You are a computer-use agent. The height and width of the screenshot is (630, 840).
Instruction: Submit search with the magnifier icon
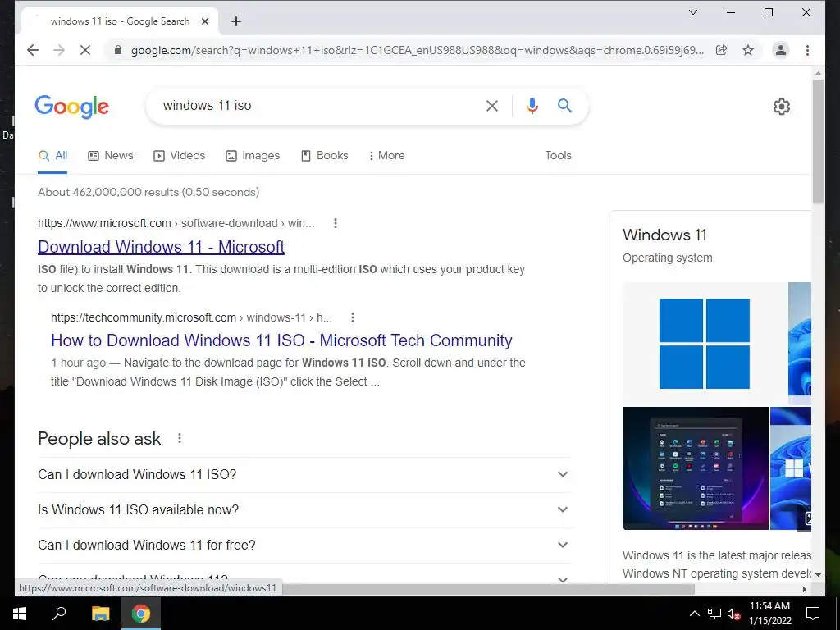564,106
